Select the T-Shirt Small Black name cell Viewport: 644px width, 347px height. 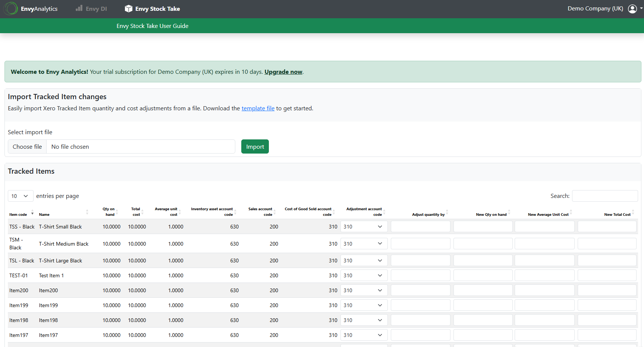60,227
